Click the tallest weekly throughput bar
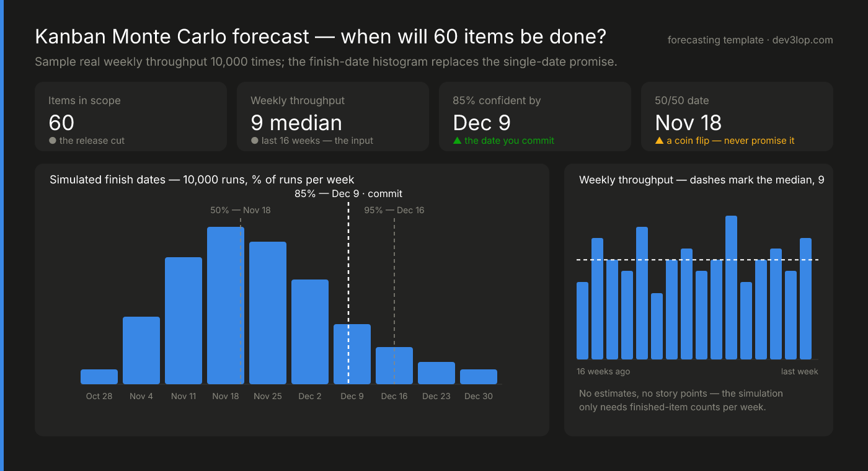The height and width of the screenshot is (471, 868). pos(732,288)
